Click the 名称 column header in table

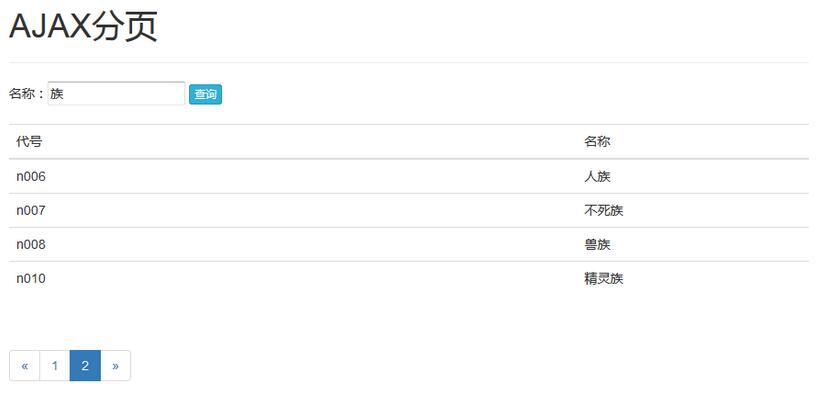point(597,141)
